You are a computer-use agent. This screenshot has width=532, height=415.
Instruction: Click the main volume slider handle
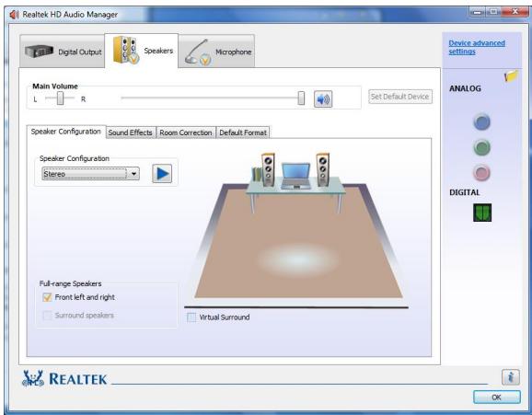(301, 98)
